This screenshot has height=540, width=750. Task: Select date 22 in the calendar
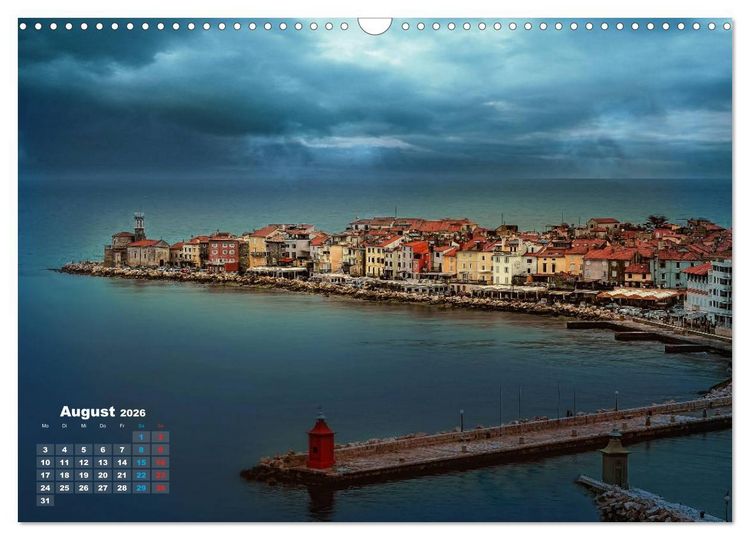coord(141,475)
